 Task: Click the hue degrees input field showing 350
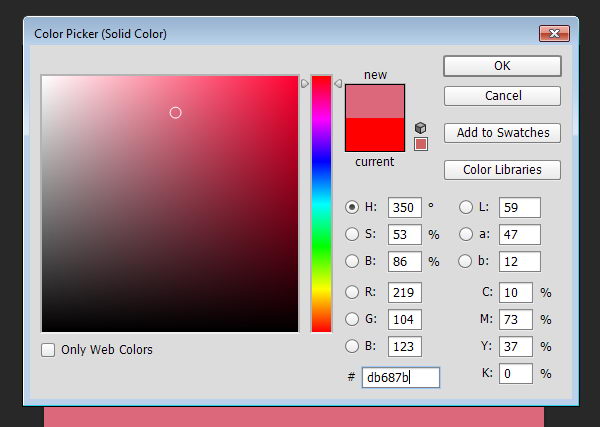point(404,208)
